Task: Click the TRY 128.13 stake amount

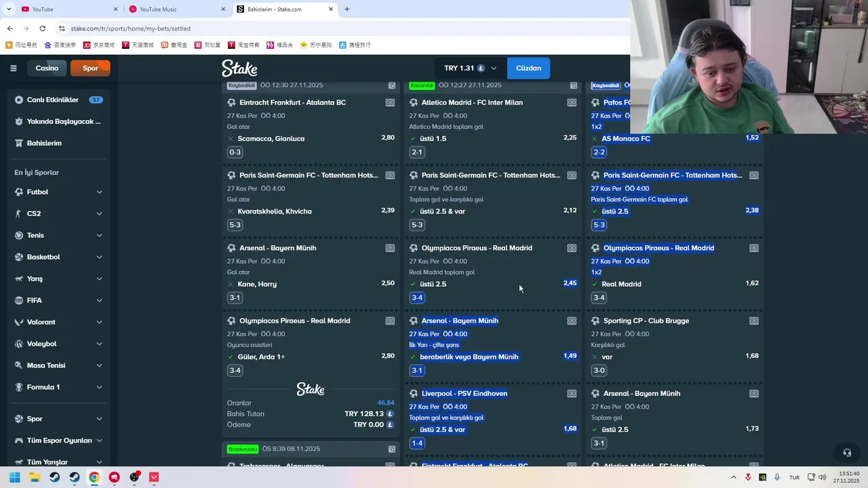Action: click(x=364, y=413)
